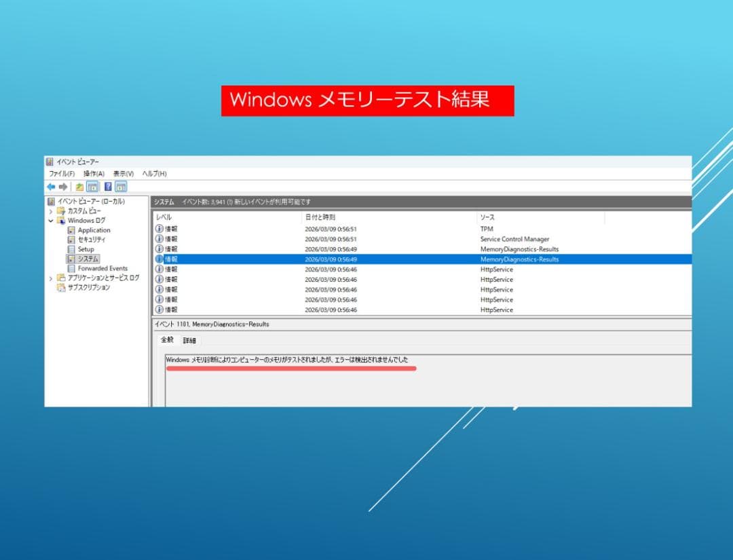Sort by the 日付と時刻 column header

[x=389, y=217]
